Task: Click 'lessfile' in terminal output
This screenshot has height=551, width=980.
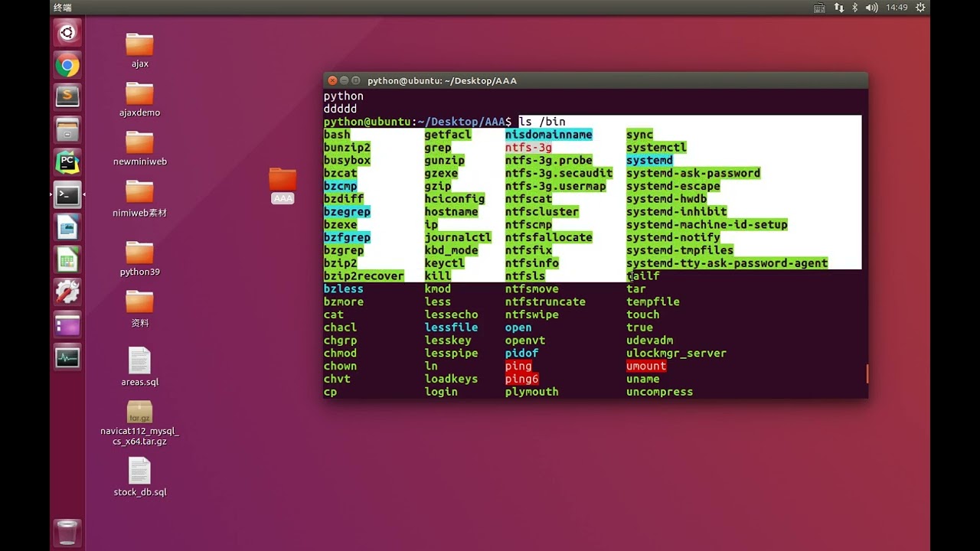Action: pyautogui.click(x=452, y=328)
